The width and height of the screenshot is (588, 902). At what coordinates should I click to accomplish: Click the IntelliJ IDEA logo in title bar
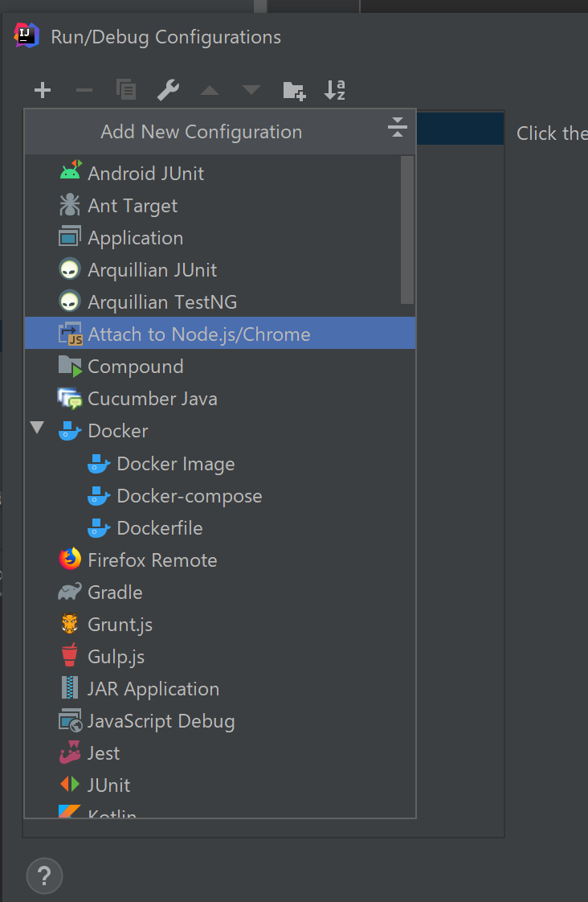pyautogui.click(x=27, y=35)
